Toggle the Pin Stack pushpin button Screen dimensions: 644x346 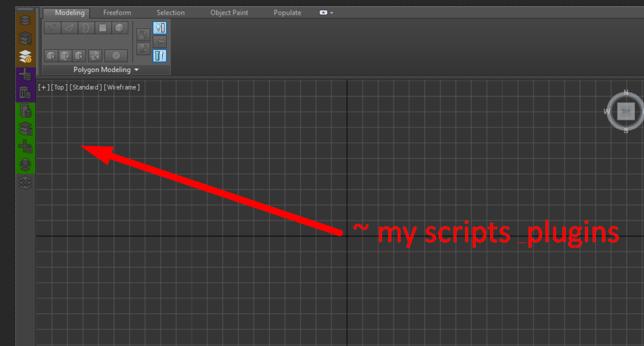[160, 42]
